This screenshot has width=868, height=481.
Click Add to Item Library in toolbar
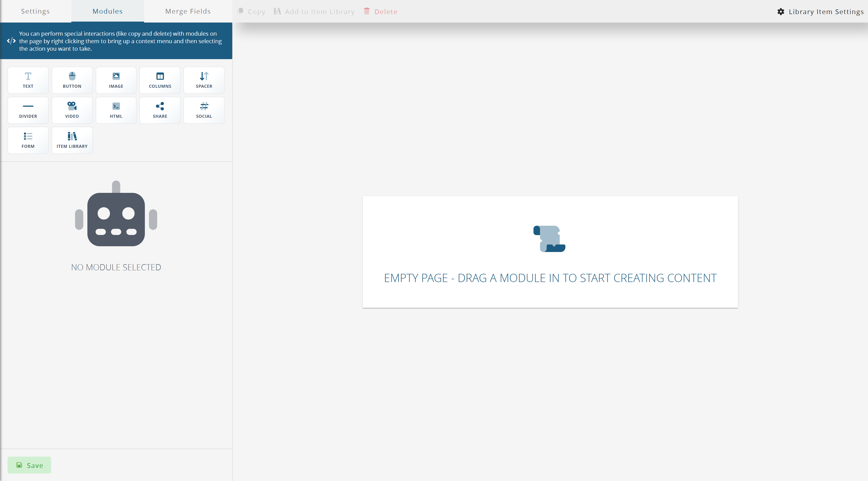314,11
